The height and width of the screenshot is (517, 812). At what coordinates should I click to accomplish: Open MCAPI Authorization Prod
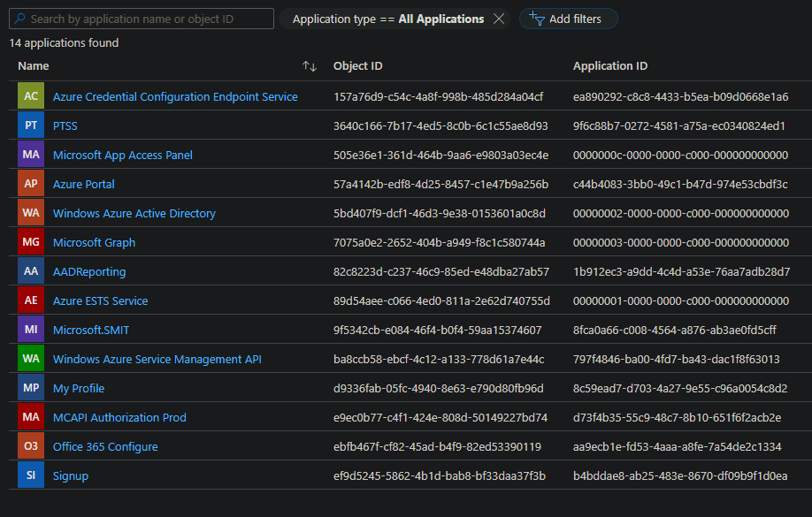119,417
